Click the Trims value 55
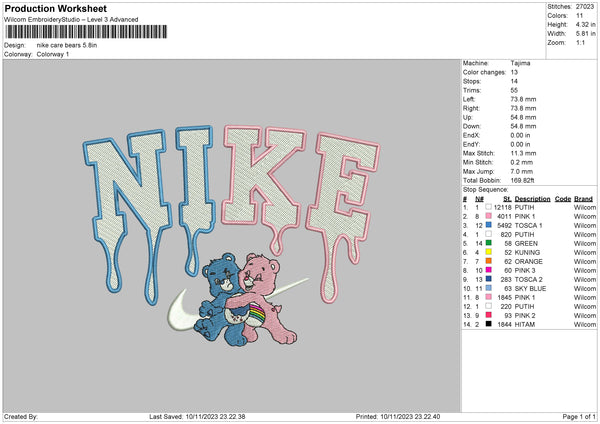The width and height of the screenshot is (600, 424). coord(514,90)
